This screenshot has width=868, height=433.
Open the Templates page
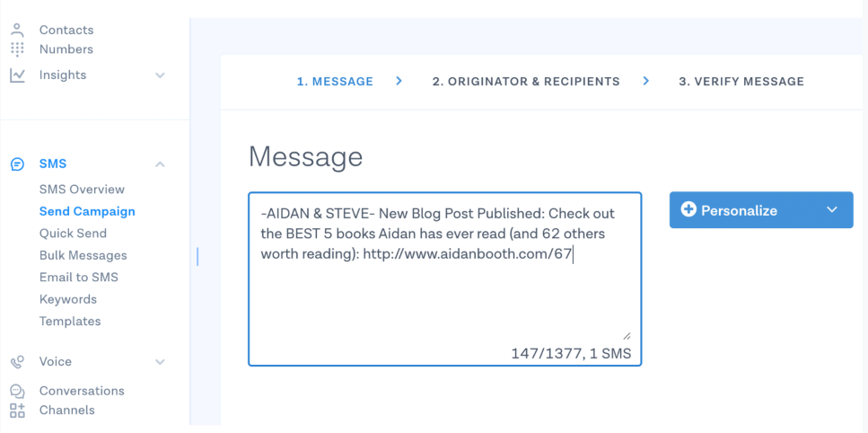(70, 321)
